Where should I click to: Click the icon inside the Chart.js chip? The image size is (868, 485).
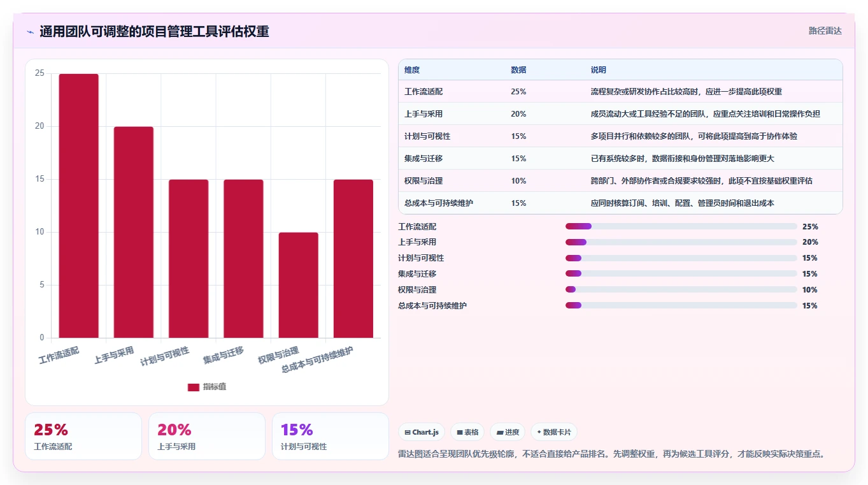(x=408, y=432)
